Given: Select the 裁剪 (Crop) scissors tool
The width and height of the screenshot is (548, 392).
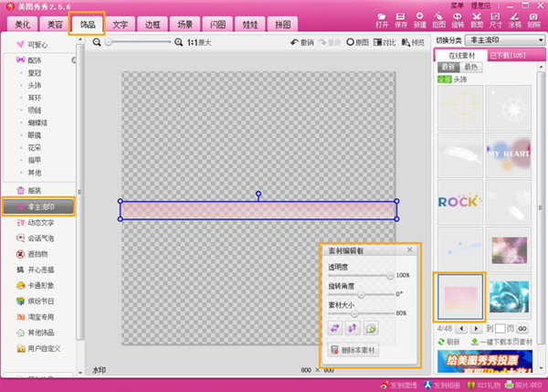Looking at the screenshot, I should 479,20.
